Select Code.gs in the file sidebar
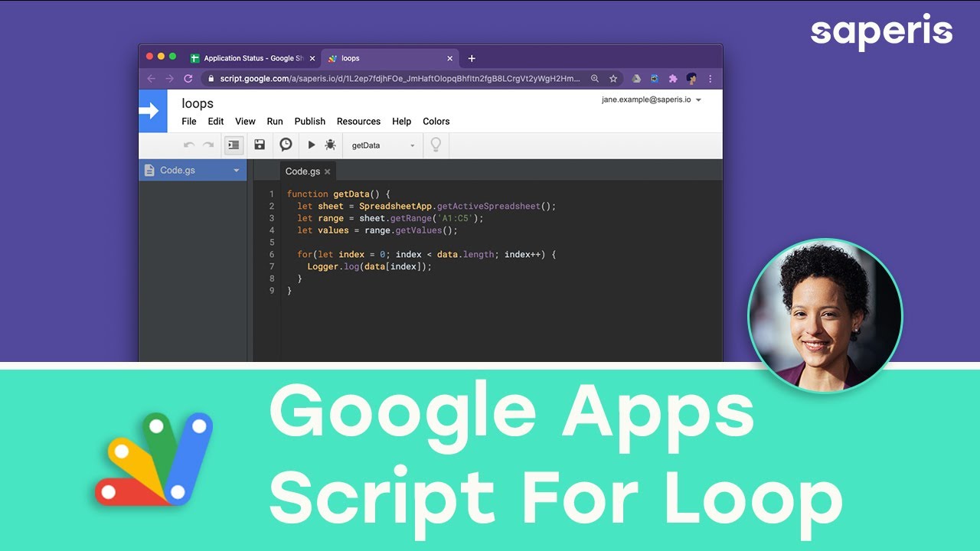This screenshot has height=551, width=980. tap(193, 171)
